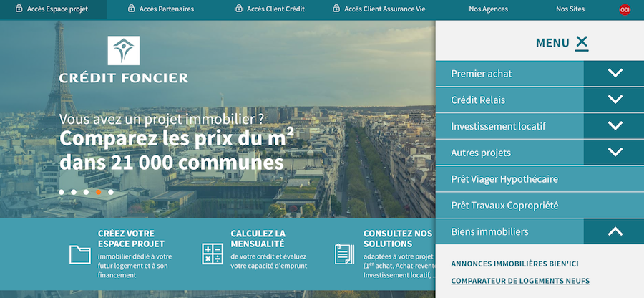This screenshot has height=298, width=644.
Task: Click the padlock icon beside Accès Client Crédit
Action: (239, 8)
